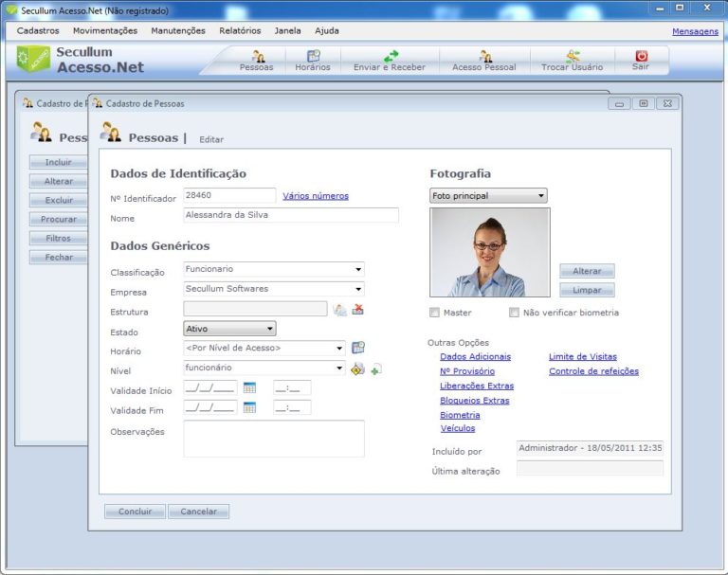Enable the Master checkbox

(x=435, y=313)
